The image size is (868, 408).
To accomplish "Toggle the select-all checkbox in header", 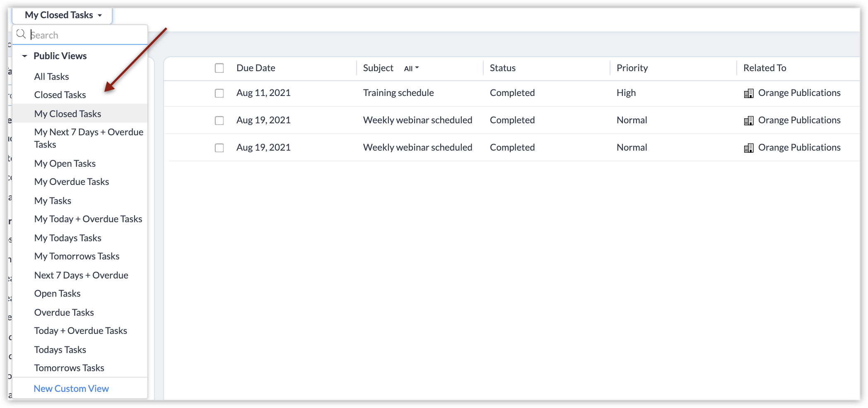I will [219, 68].
